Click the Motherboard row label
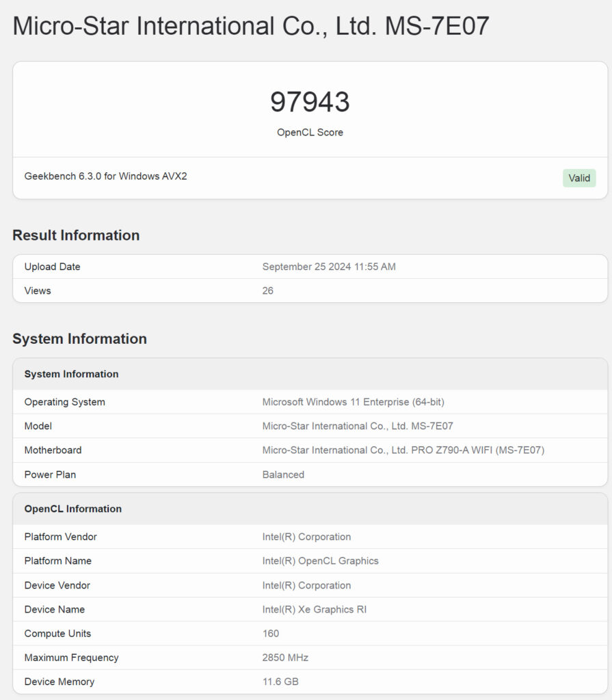The height and width of the screenshot is (700, 612). pyautogui.click(x=53, y=450)
